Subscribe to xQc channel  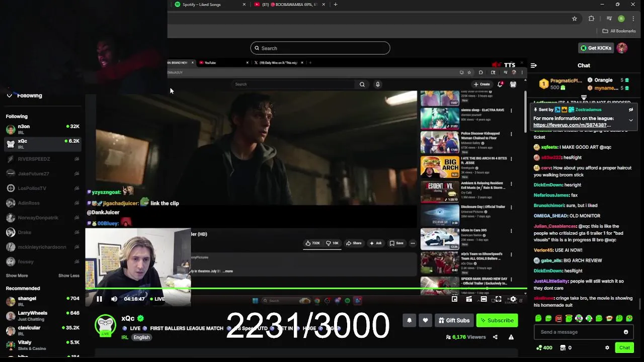pos(497,320)
